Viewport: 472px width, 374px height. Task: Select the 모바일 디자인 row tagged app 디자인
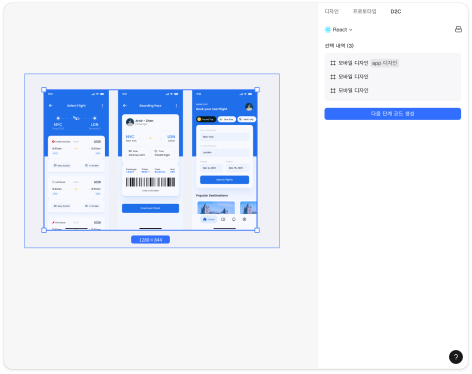[x=393, y=63]
